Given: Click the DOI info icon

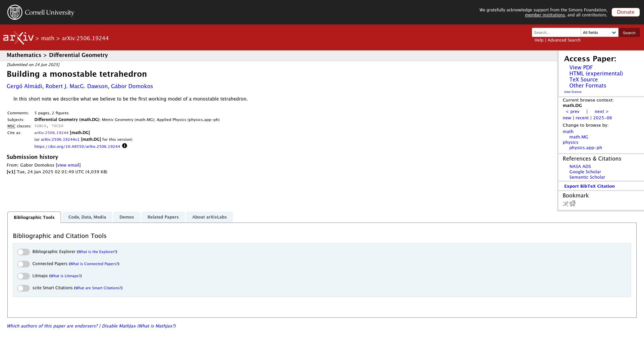Looking at the screenshot, I should pyautogui.click(x=124, y=146).
